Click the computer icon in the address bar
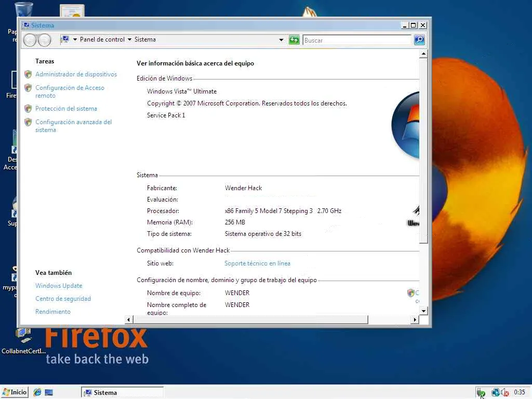 pos(65,39)
